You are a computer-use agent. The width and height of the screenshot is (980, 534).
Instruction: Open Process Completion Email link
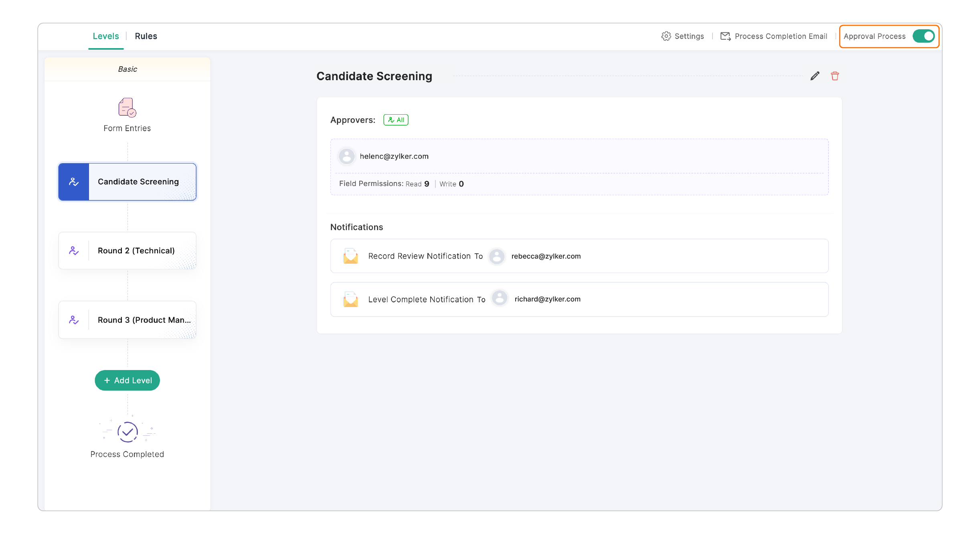coord(780,36)
